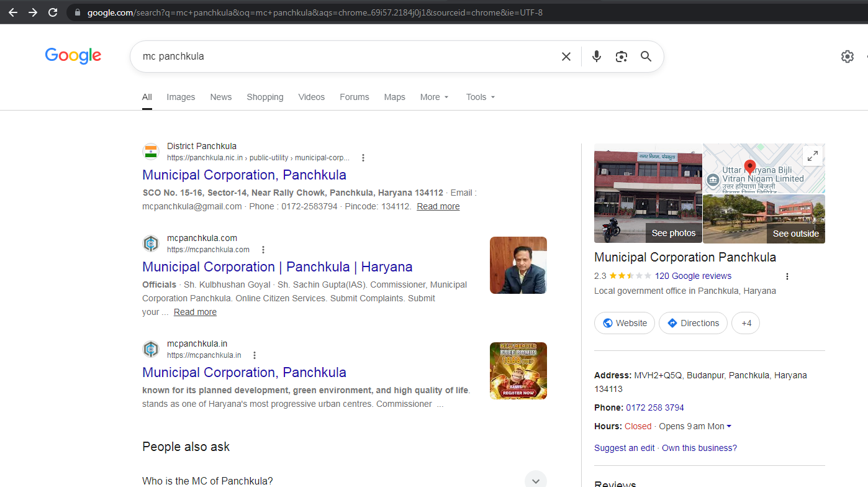Click the browser address bar URL
The height and width of the screenshot is (487, 868).
coord(315,12)
